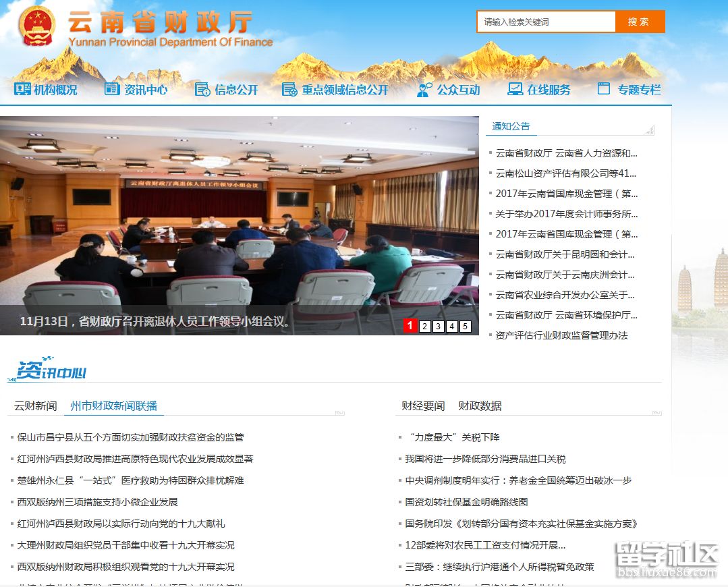
Task: Click the 在线服务 envelope icon in navigation
Action: tap(513, 88)
